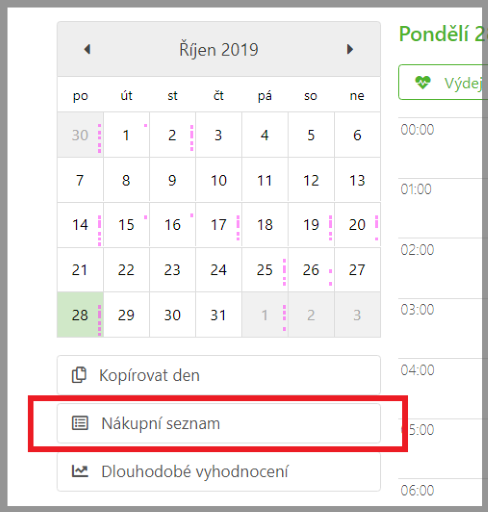Click the copy icon beside Kopírovat den
Screen dimensions: 488x512
click(79, 375)
